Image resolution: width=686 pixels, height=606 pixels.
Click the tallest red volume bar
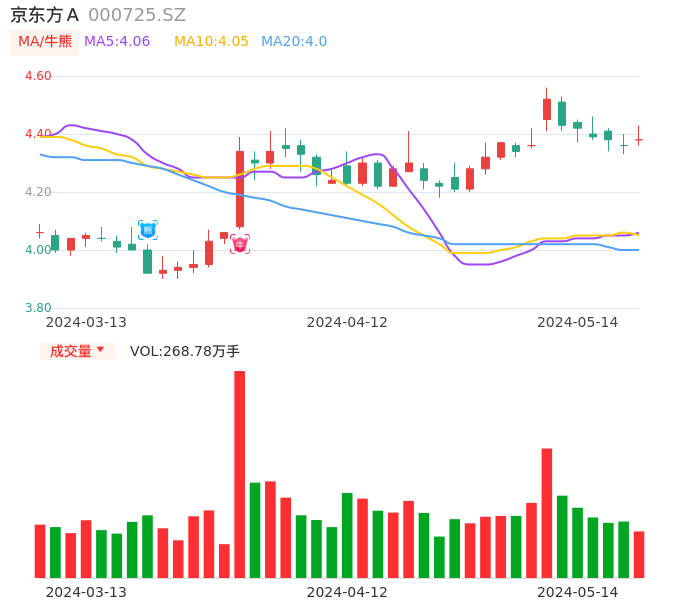pos(240,474)
